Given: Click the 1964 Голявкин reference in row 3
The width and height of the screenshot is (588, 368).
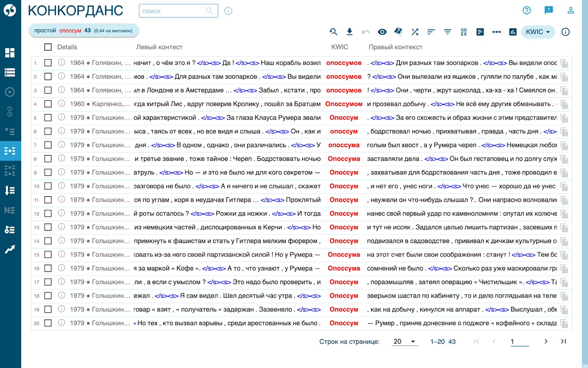Looking at the screenshot, I should [100, 90].
